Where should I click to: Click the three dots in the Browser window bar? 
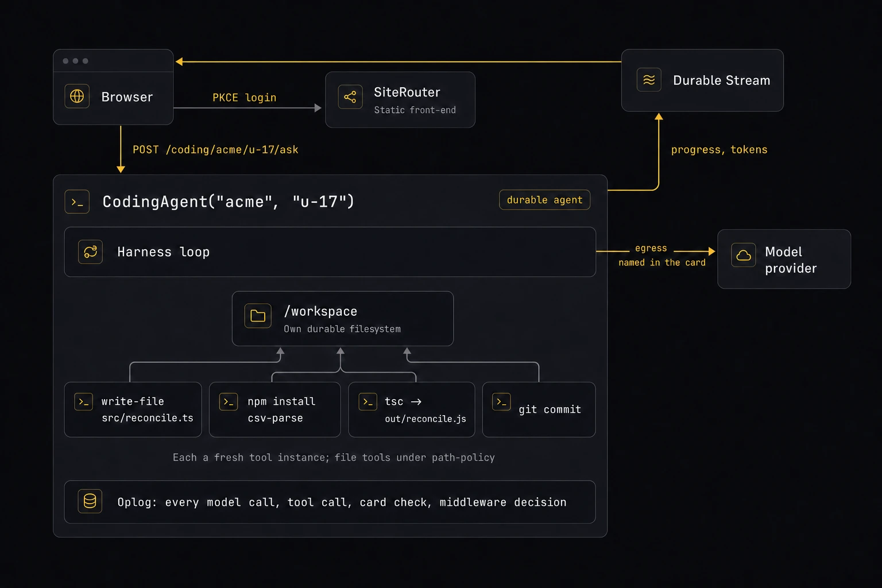coord(75,61)
